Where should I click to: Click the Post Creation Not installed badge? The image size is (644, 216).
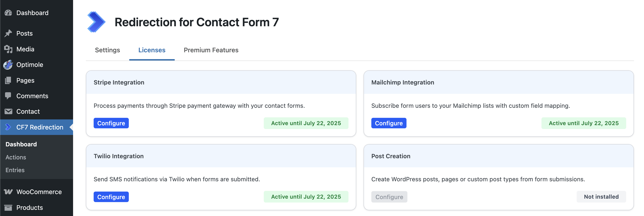[x=601, y=197]
